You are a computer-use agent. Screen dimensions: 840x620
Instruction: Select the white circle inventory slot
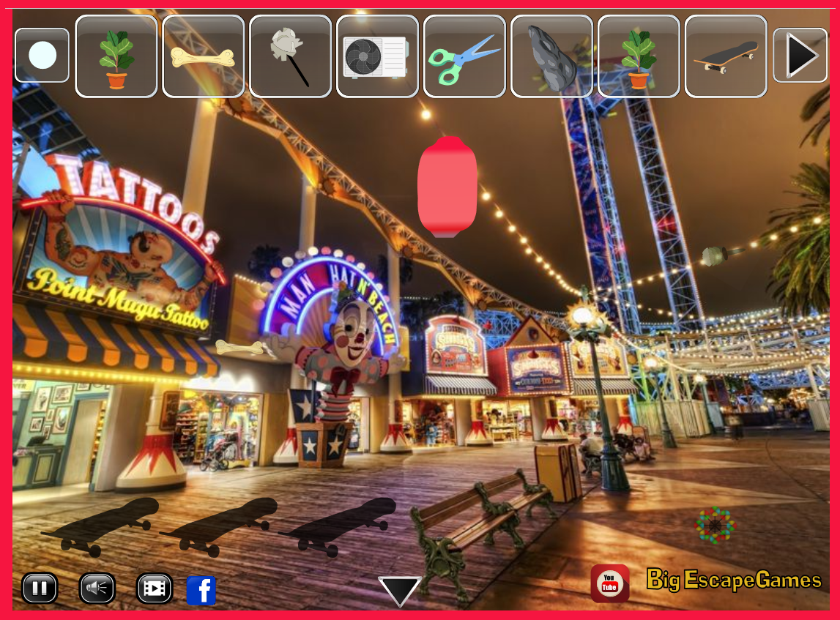pos(42,56)
